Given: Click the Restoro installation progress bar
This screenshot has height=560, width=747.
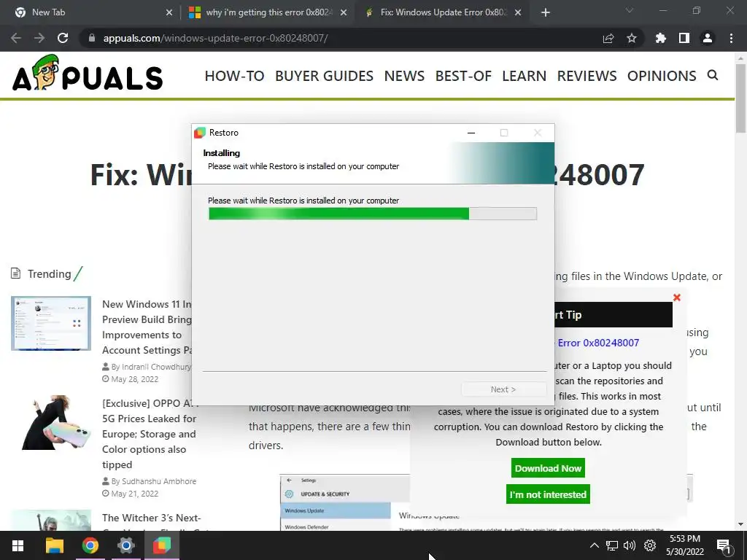Looking at the screenshot, I should click(x=373, y=214).
